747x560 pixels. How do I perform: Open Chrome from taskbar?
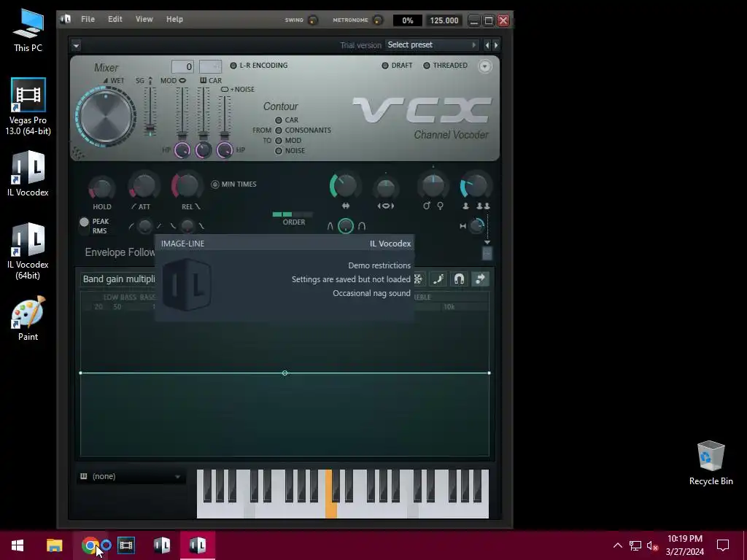[x=90, y=545]
